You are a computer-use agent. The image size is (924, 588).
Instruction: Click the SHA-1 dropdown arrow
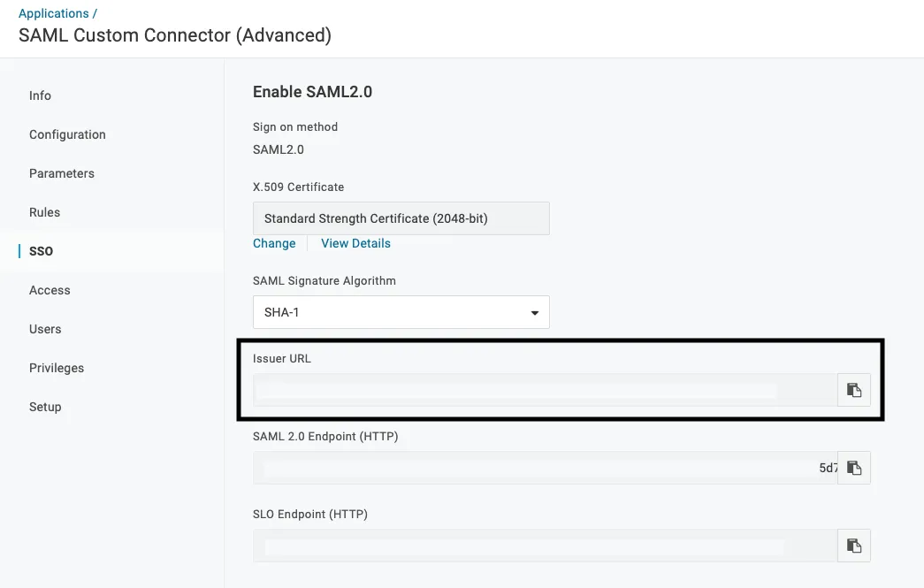(x=534, y=313)
